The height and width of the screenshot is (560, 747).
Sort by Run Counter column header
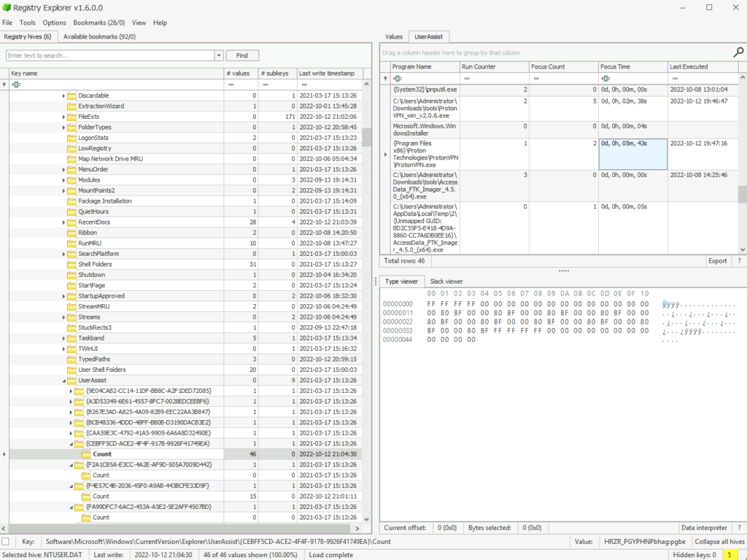[x=494, y=66]
